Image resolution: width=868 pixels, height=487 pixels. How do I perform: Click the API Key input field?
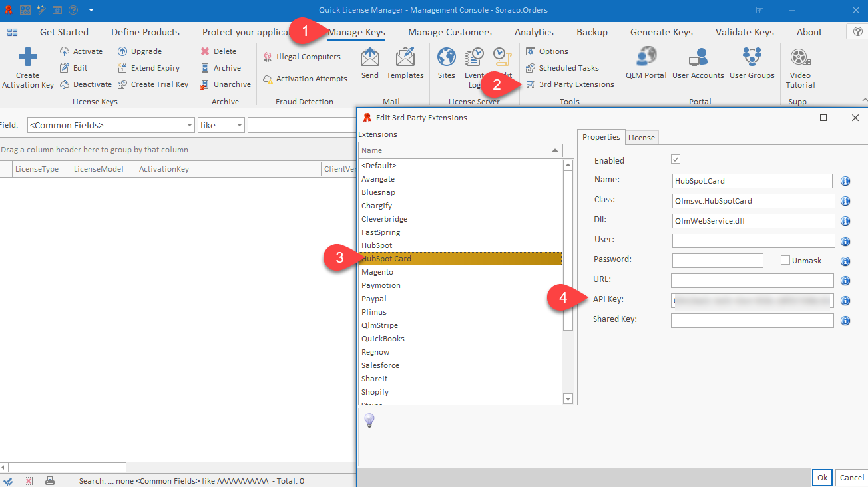pos(752,301)
